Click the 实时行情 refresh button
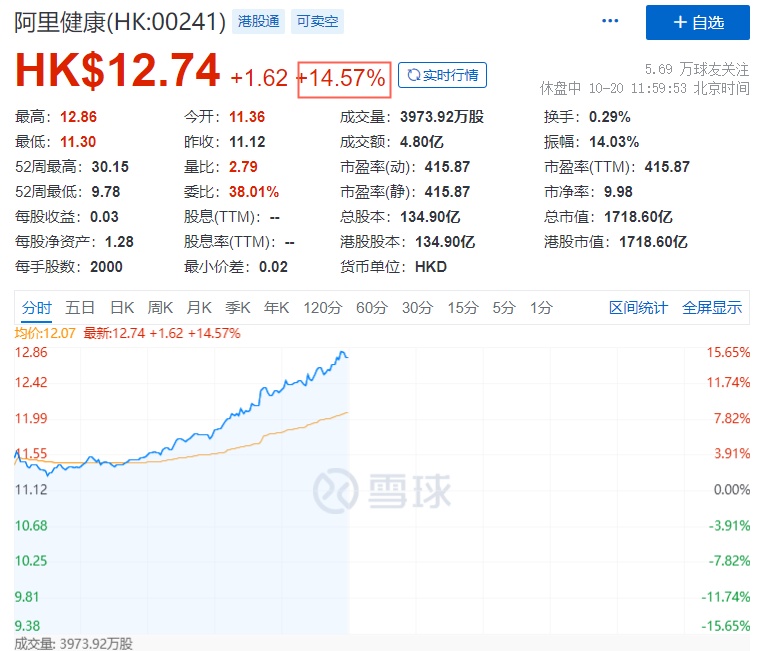The width and height of the screenshot is (770, 651). pyautogui.click(x=442, y=75)
